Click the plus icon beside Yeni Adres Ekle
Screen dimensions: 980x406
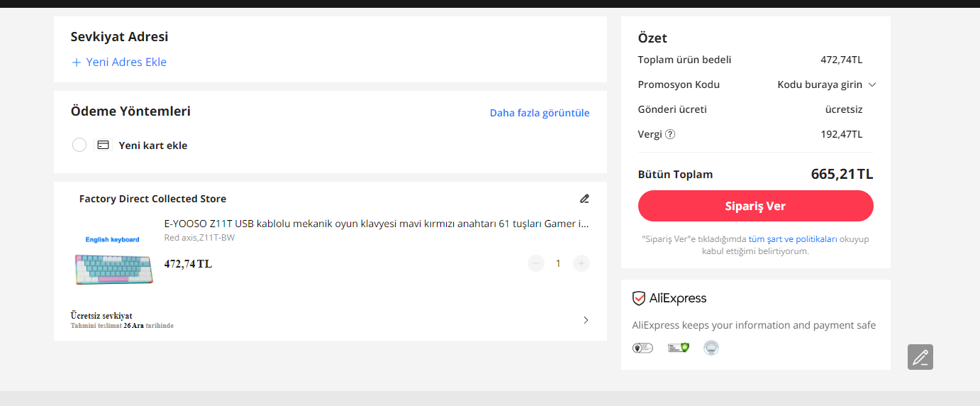(77, 62)
